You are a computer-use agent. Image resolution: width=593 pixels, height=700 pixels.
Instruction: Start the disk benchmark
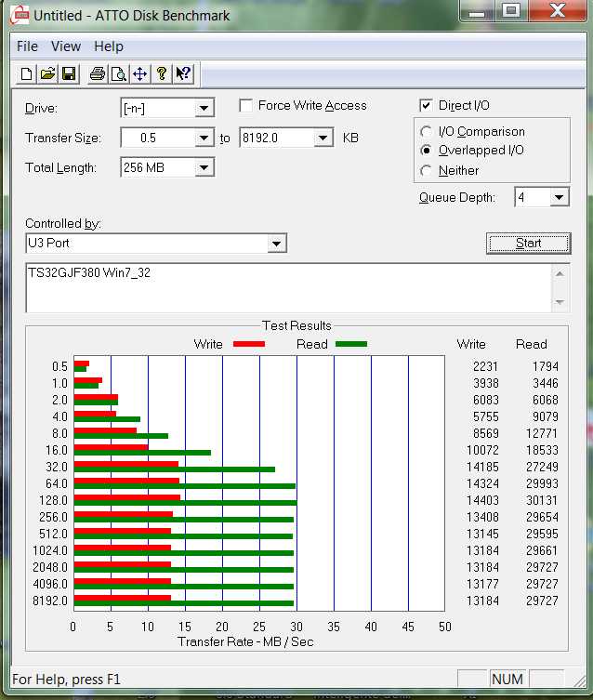(529, 244)
